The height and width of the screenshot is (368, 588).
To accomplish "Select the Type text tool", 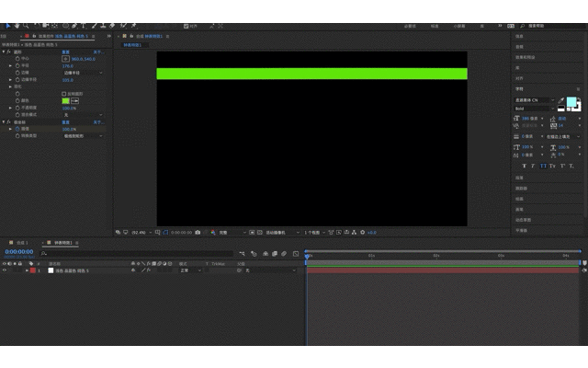I will tap(84, 26).
